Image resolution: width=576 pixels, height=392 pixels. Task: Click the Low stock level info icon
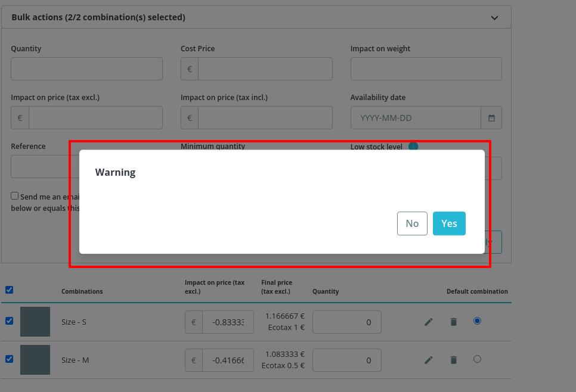[414, 146]
